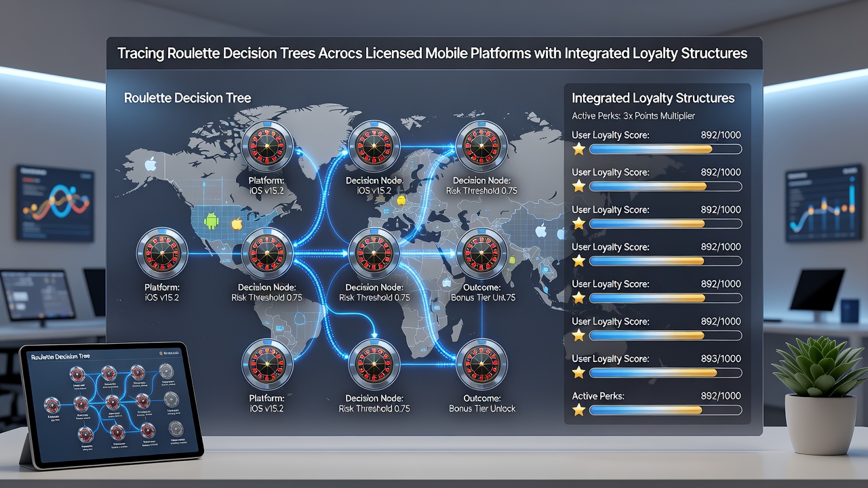Open left wall monitor with wave chart

point(55,203)
